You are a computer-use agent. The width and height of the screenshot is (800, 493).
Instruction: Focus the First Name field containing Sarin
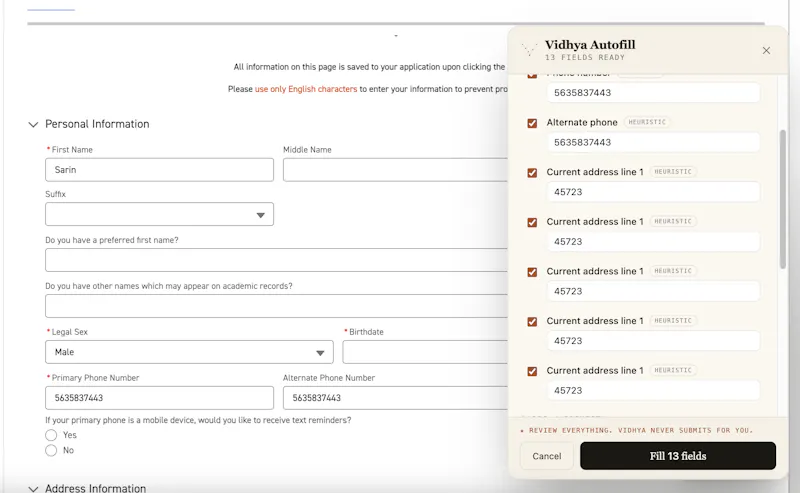pos(159,170)
